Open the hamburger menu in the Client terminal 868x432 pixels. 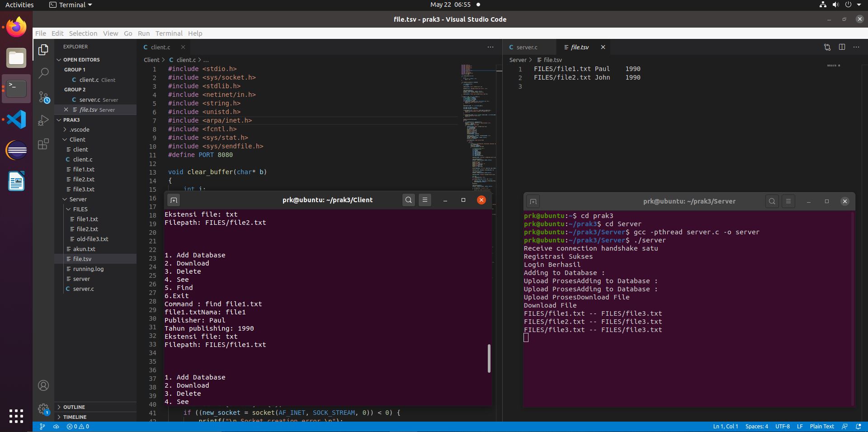pos(425,200)
